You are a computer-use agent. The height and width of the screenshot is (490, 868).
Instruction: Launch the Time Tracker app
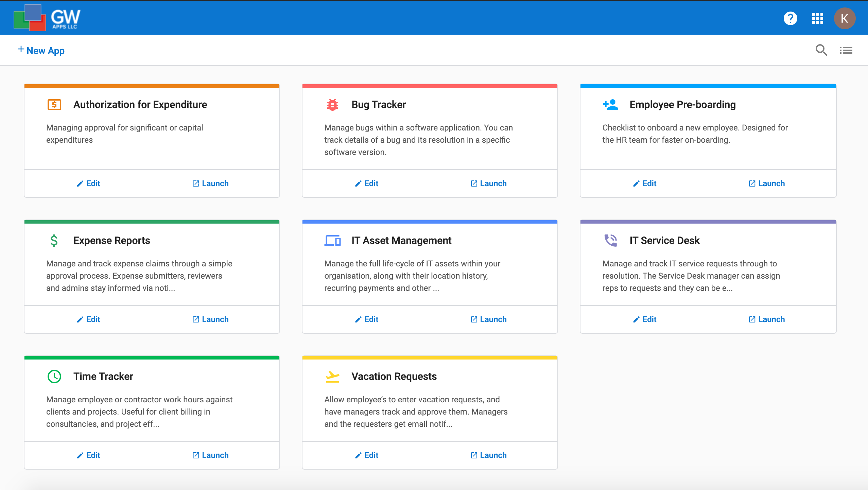pyautogui.click(x=210, y=455)
